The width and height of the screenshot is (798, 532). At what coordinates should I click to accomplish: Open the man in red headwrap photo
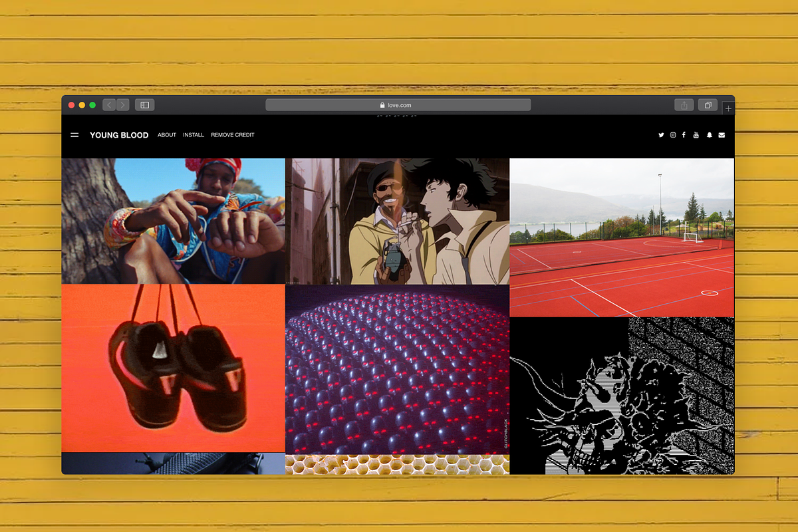click(173, 221)
